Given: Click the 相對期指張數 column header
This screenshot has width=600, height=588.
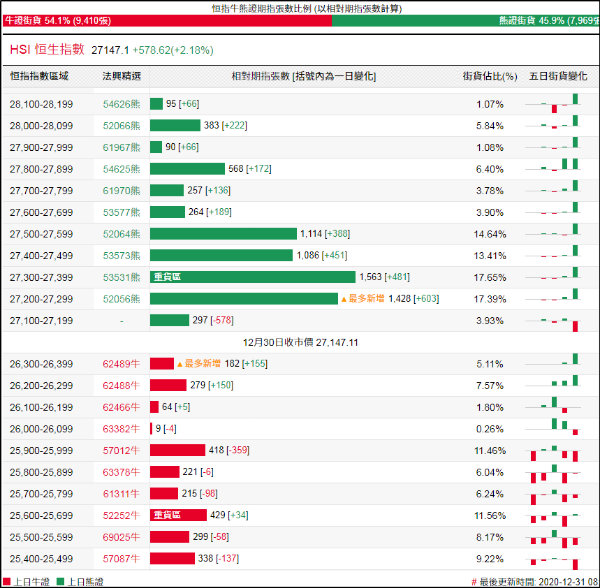Looking at the screenshot, I should tap(304, 76).
